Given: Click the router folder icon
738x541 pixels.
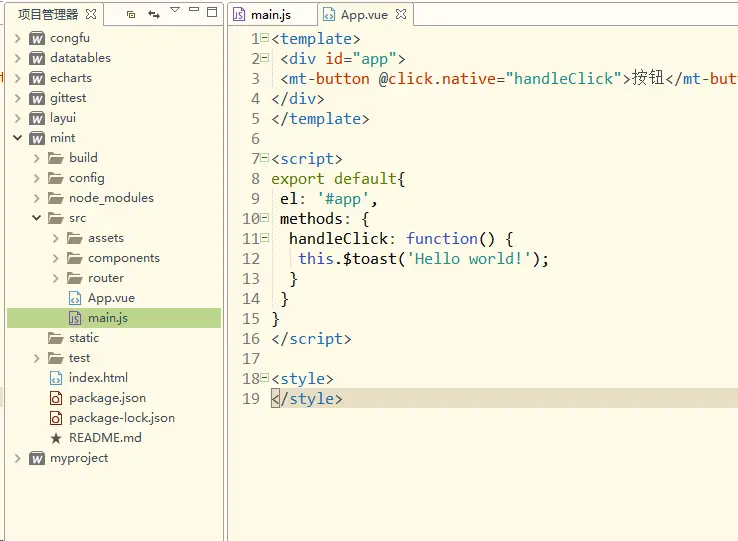Looking at the screenshot, I should 74,278.
